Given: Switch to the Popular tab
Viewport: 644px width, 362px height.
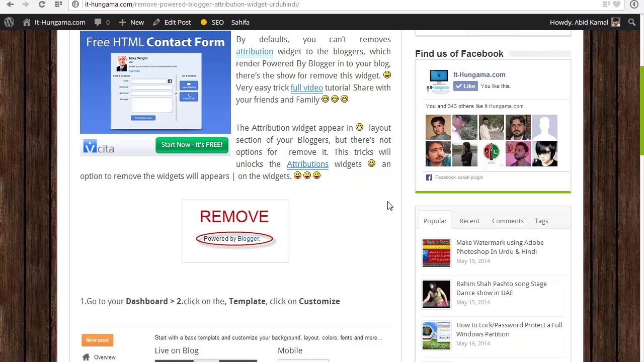Looking at the screenshot, I should (x=435, y=221).
